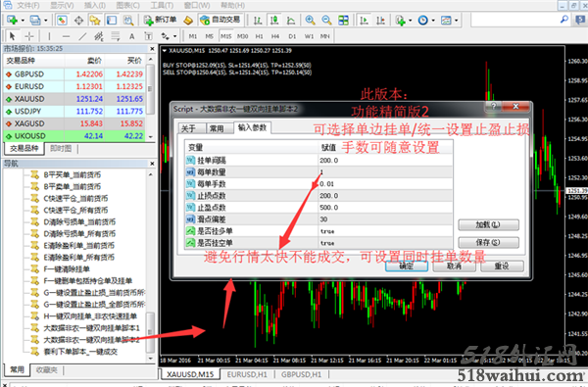Select the M15 timeframe button
Screen dimensions: 588x387
pyautogui.click(x=225, y=36)
